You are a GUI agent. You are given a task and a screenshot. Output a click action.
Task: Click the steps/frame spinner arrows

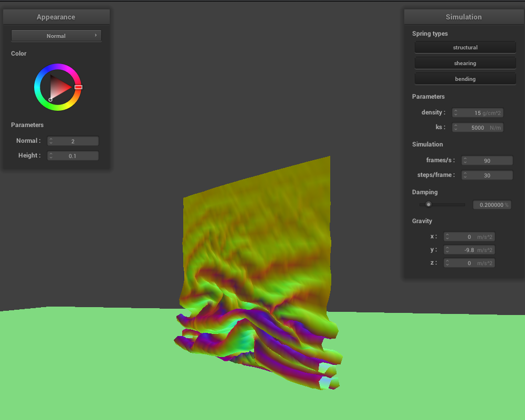465,175
